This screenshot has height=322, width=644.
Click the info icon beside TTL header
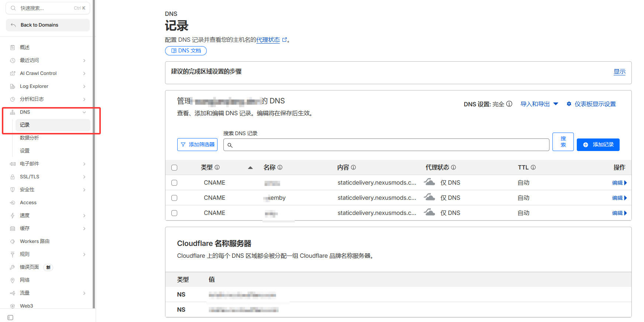[x=533, y=167]
